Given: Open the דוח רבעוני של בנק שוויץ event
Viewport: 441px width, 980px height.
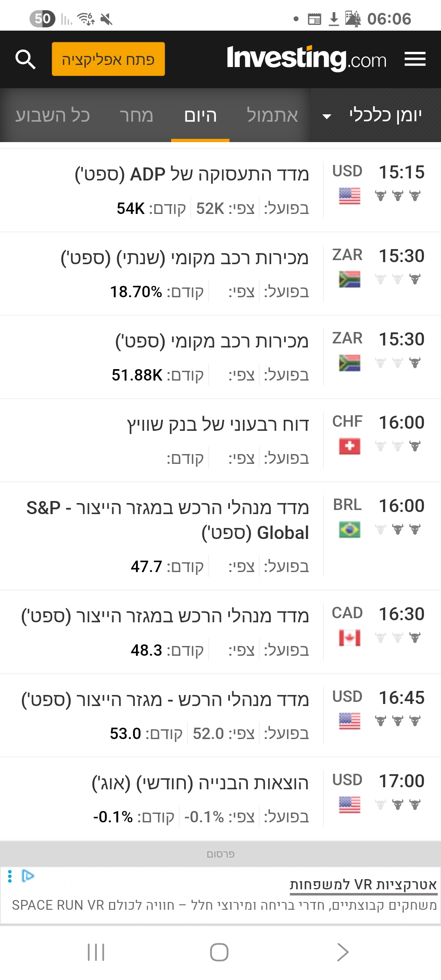Looking at the screenshot, I should 218,425.
